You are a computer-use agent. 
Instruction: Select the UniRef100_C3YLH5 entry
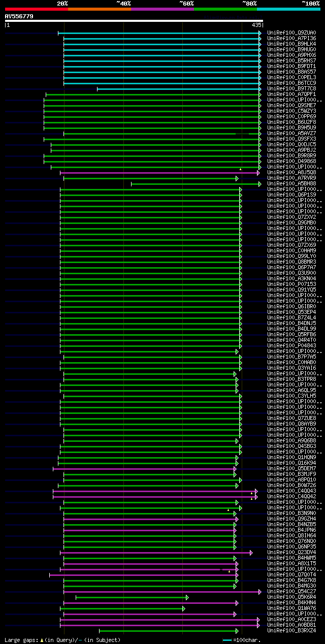click(291, 396)
